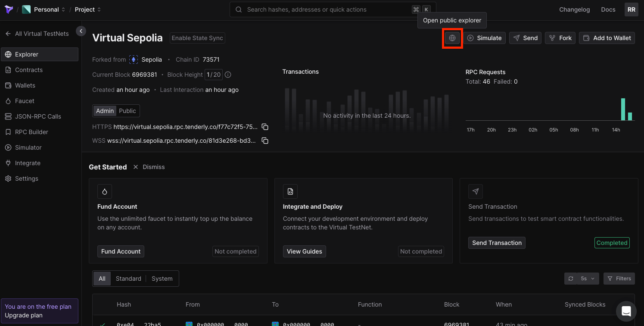Show System transactions tab
The image size is (644, 326).
click(162, 279)
